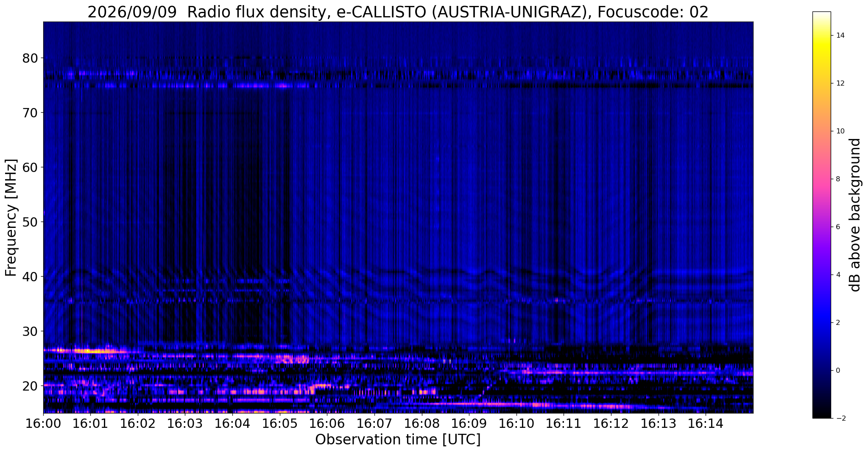Click the pink emission near 16:05 at 25 MHz
Screen dimensions: 868x452
pyautogui.click(x=292, y=359)
